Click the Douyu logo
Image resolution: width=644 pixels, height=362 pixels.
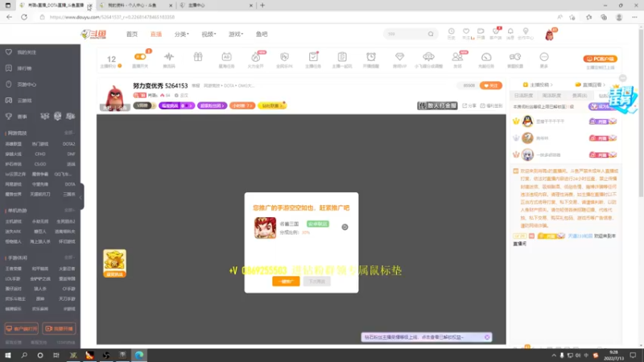[x=93, y=34]
